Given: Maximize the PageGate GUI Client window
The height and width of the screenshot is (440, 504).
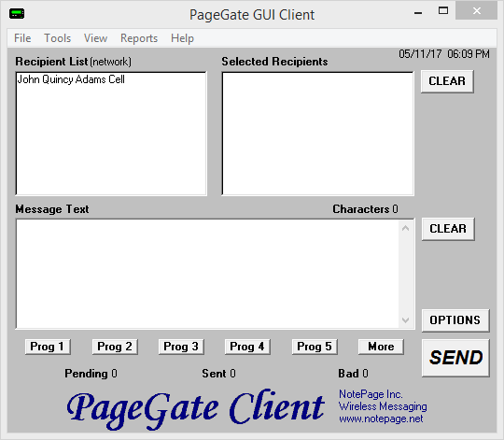Looking at the screenshot, I should (443, 11).
